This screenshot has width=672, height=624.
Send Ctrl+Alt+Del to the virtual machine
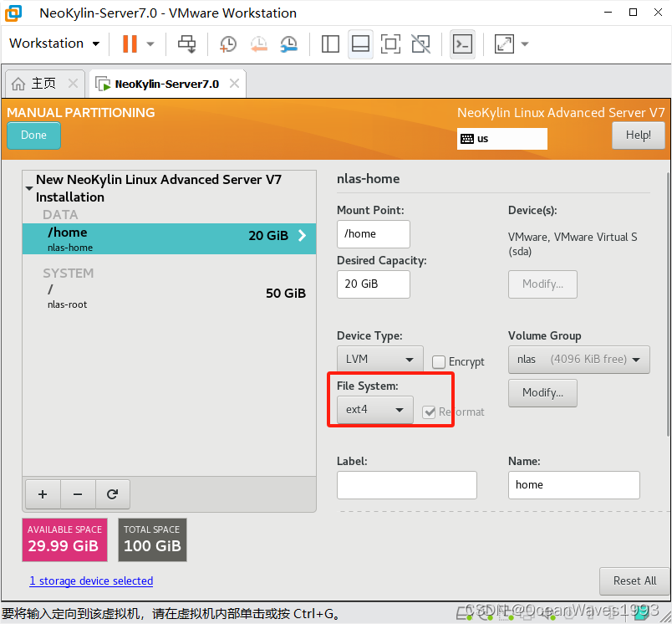pos(187,43)
